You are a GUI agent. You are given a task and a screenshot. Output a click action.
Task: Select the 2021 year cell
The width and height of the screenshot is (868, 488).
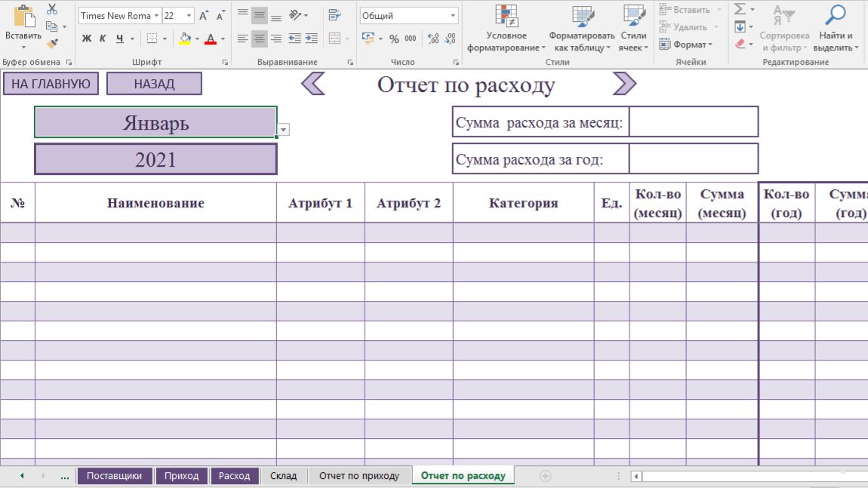pyautogui.click(x=155, y=159)
